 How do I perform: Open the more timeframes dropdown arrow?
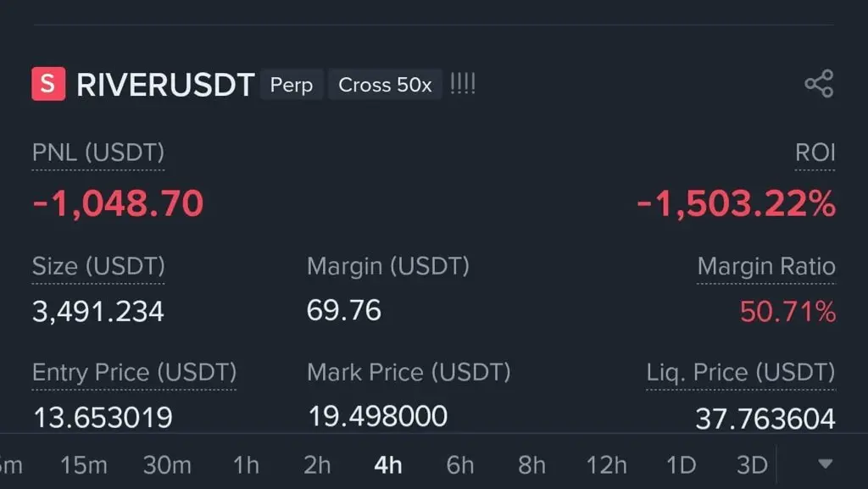[x=826, y=464]
